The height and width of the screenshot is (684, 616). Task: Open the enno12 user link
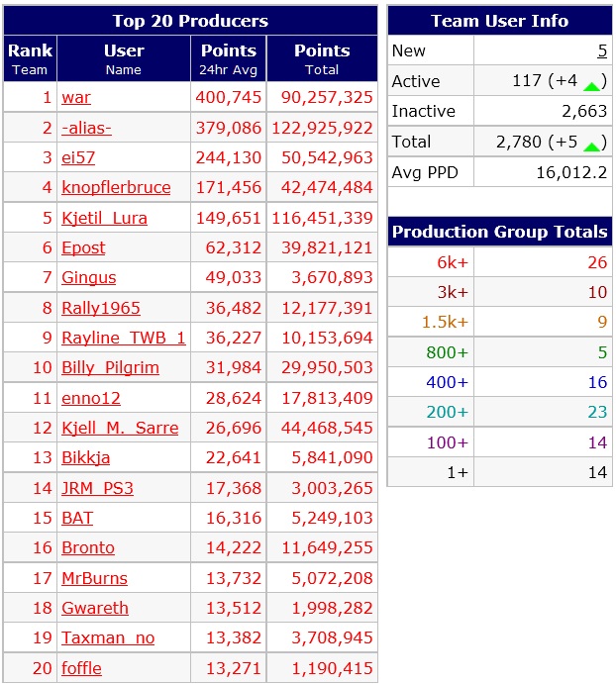point(91,398)
